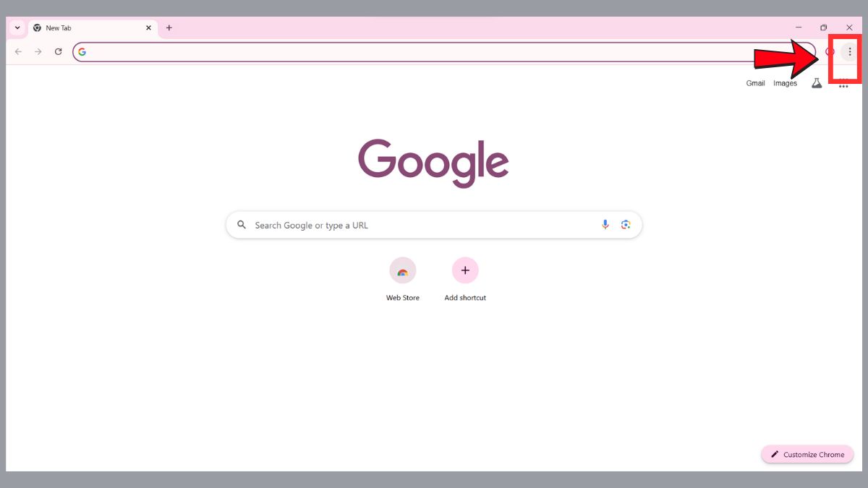Screen dimensions: 868x488
Task: Open a new tab with the plus
Action: [169, 27]
